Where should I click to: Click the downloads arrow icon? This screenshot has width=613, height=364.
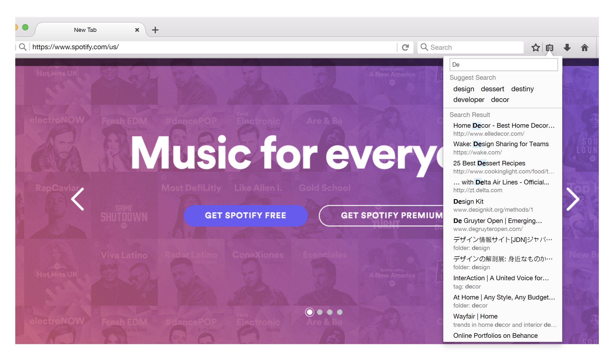(567, 48)
